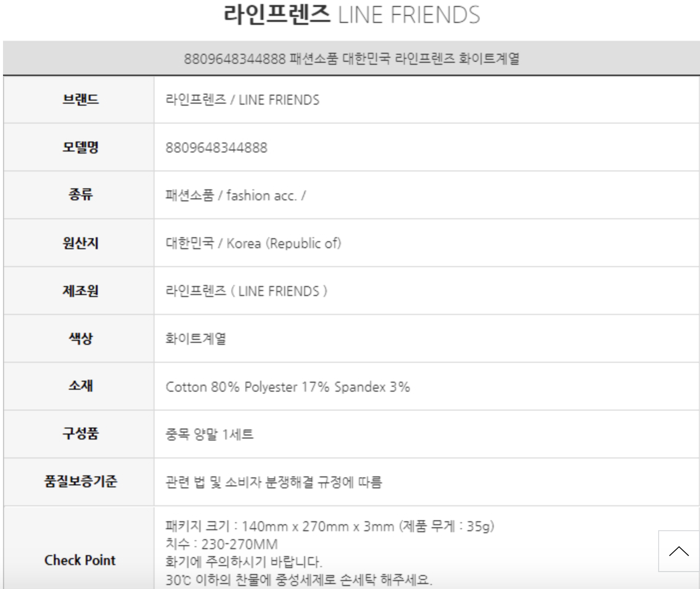Click the 중목 양말 1세트 components value
The height and width of the screenshot is (589, 700).
pyautogui.click(x=209, y=435)
